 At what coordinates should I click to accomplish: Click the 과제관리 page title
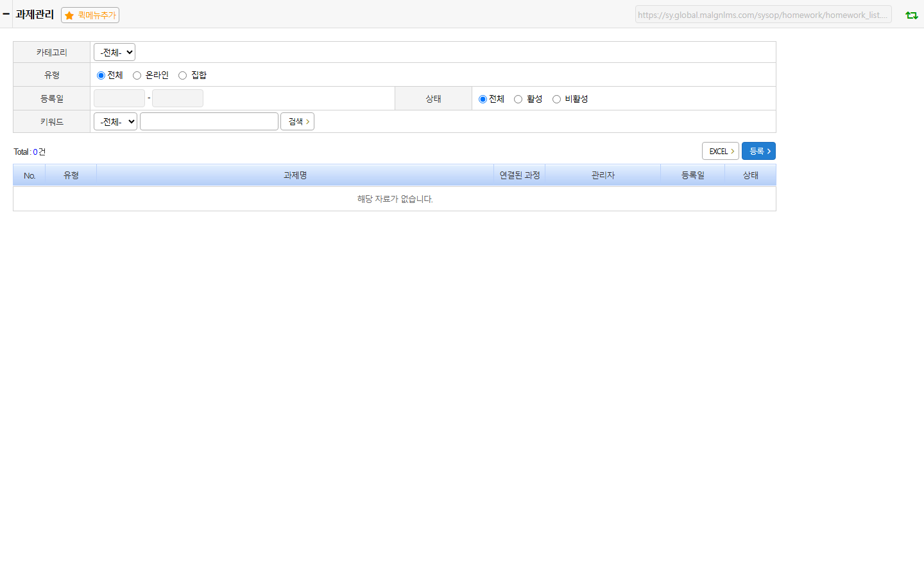pos(35,14)
